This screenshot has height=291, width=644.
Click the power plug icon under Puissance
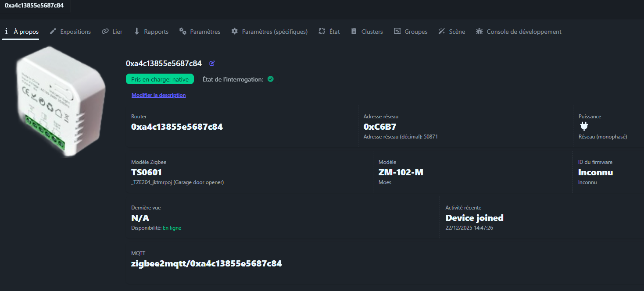583,127
